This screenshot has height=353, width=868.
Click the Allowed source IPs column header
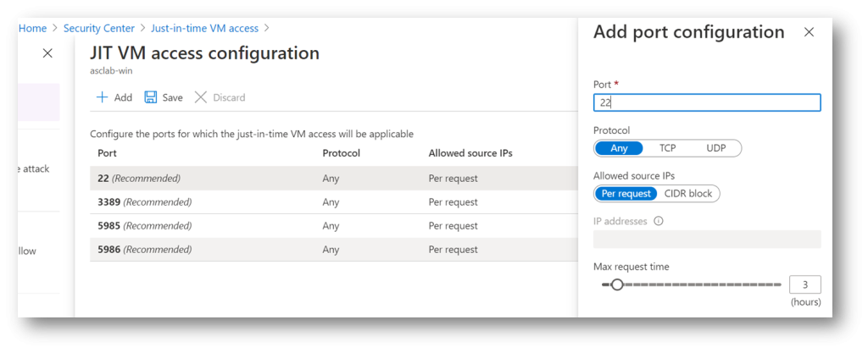click(x=470, y=153)
